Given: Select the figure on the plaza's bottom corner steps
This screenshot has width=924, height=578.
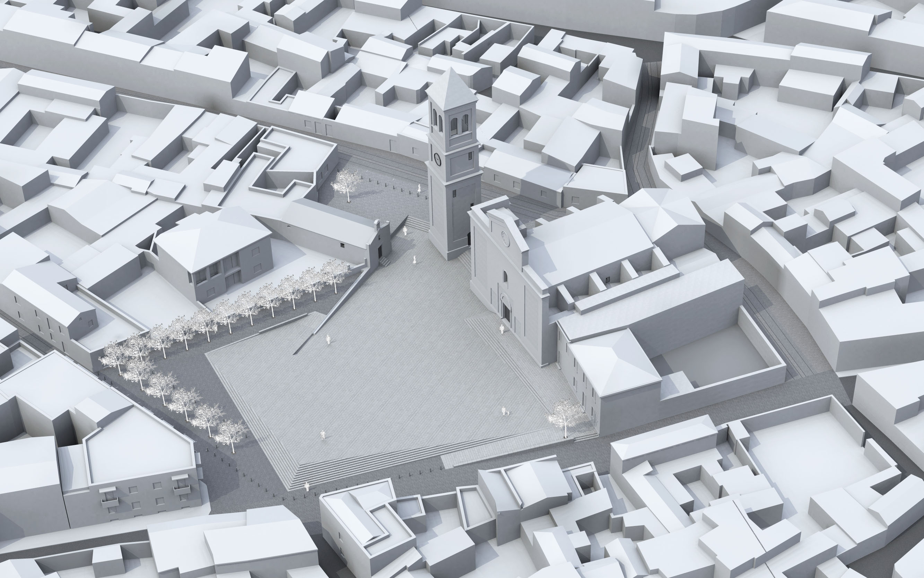Looking at the screenshot, I should coord(306,486).
